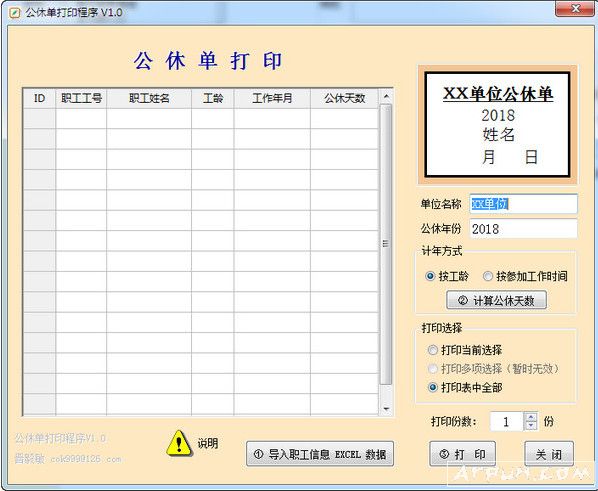Click the table scrollbar up arrow
This screenshot has height=491, width=598.
click(x=386, y=96)
